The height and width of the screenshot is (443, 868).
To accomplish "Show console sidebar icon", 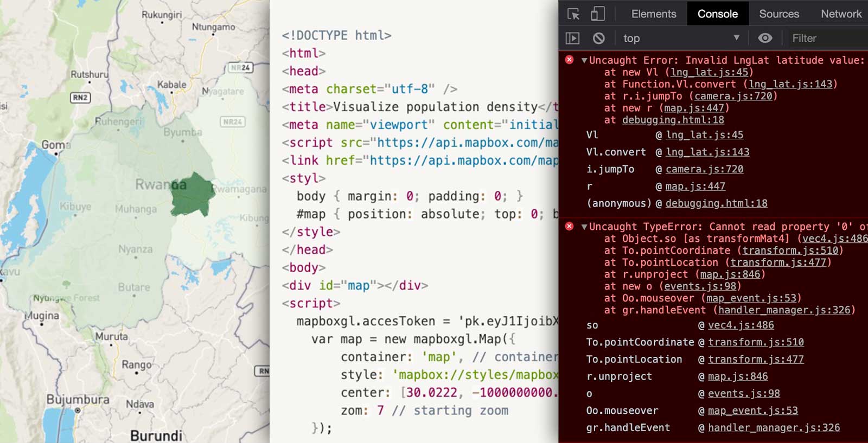I will tap(572, 38).
